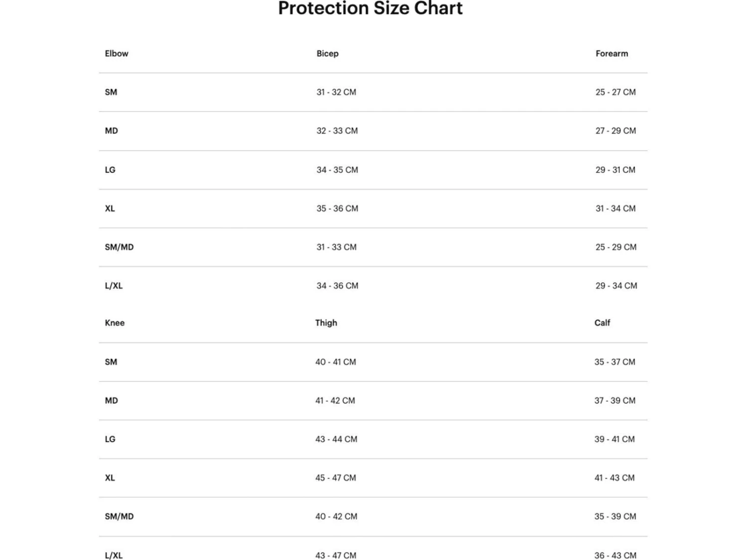Click the Protection Size Chart heading
This screenshot has width=747, height=560.
tap(370, 8)
